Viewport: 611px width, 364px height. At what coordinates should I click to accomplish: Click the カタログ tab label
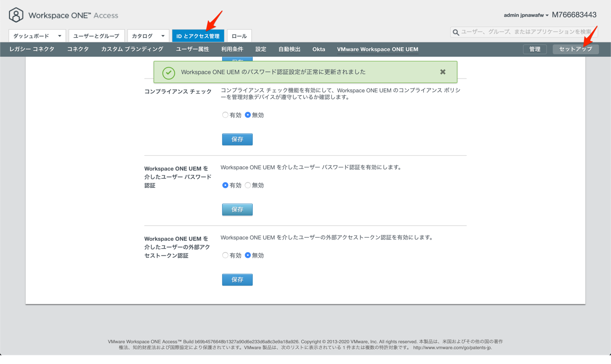point(142,36)
